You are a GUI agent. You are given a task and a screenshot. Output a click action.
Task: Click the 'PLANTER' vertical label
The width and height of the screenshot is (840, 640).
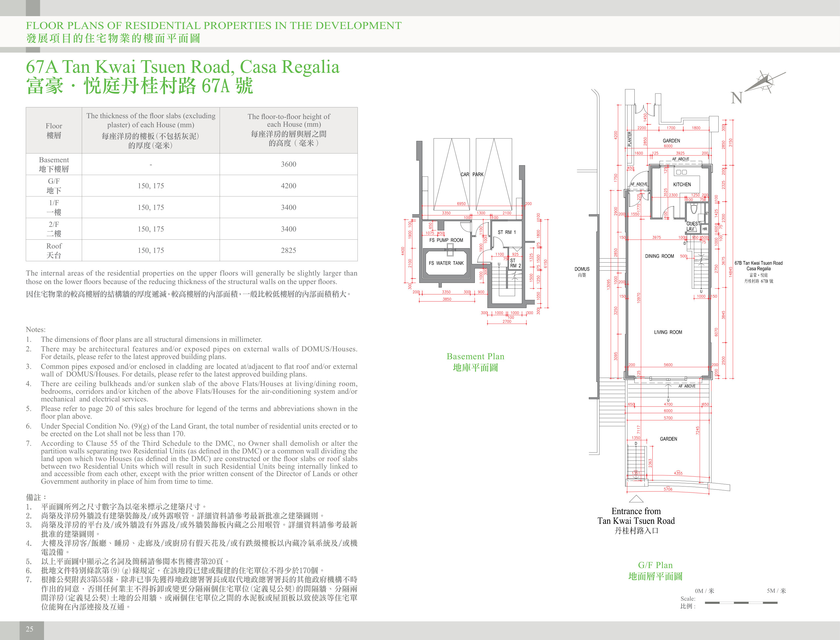coord(629,139)
